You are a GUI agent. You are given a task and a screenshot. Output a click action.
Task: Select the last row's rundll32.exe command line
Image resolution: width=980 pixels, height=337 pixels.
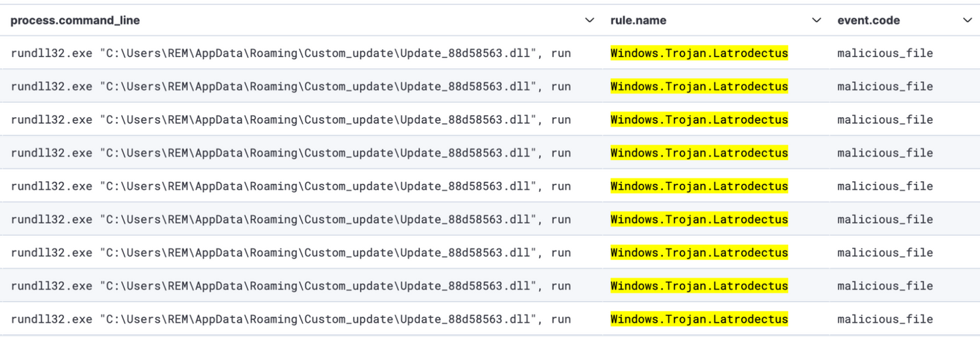click(291, 319)
